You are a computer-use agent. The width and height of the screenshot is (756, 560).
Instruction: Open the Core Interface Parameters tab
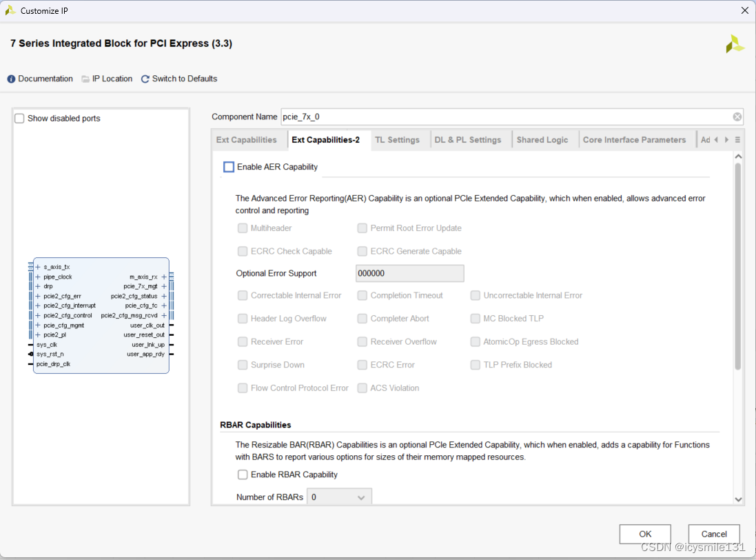635,140
